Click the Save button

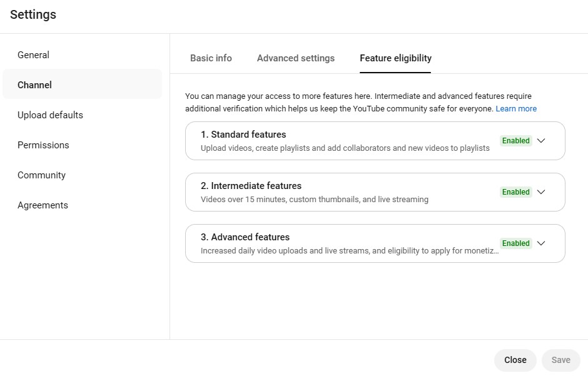pyautogui.click(x=560, y=360)
